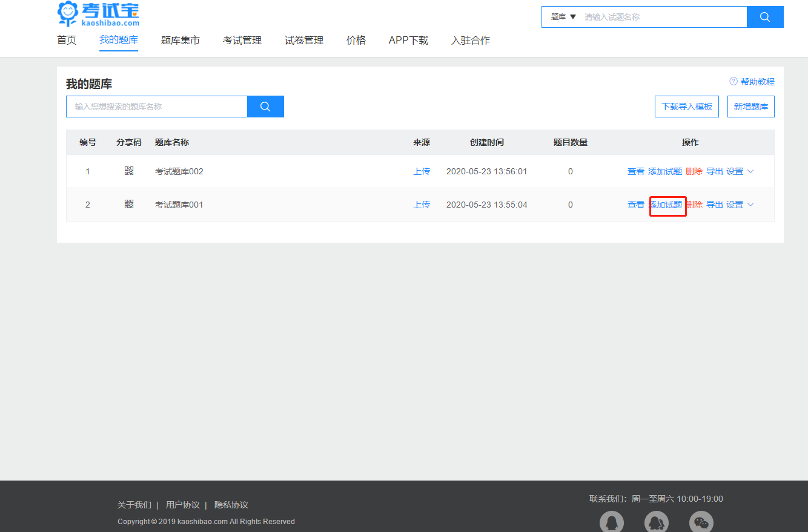Open the 题库 search type dropdown
This screenshot has width=808, height=532.
click(563, 17)
